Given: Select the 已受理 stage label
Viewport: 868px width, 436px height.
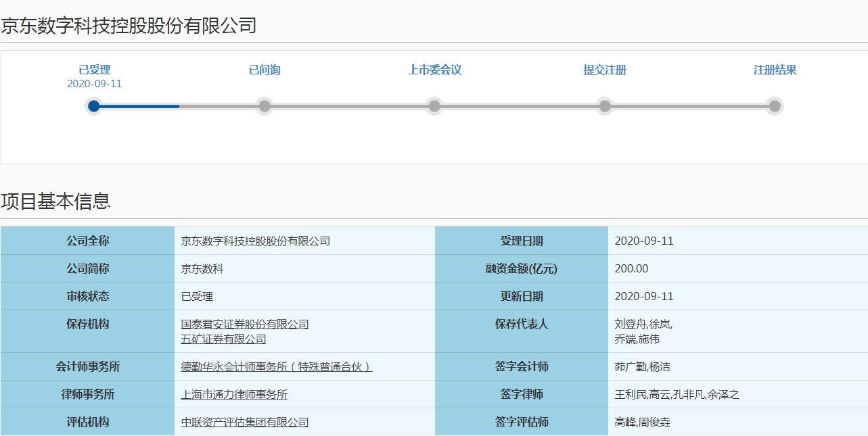Looking at the screenshot, I should tap(94, 70).
